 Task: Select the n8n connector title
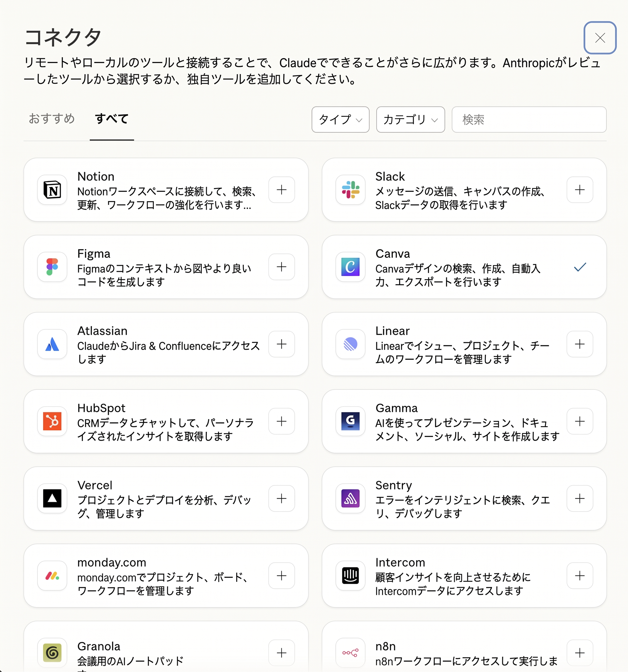[x=385, y=646]
